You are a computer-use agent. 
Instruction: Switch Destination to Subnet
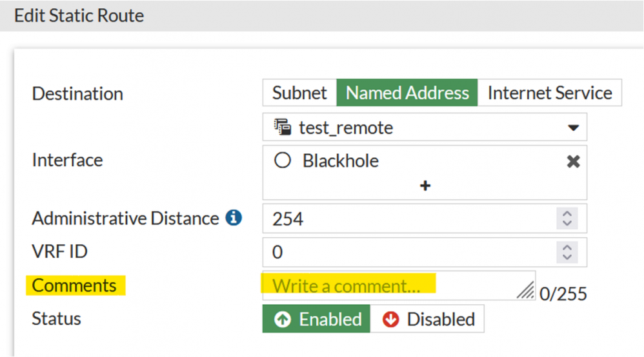point(299,93)
